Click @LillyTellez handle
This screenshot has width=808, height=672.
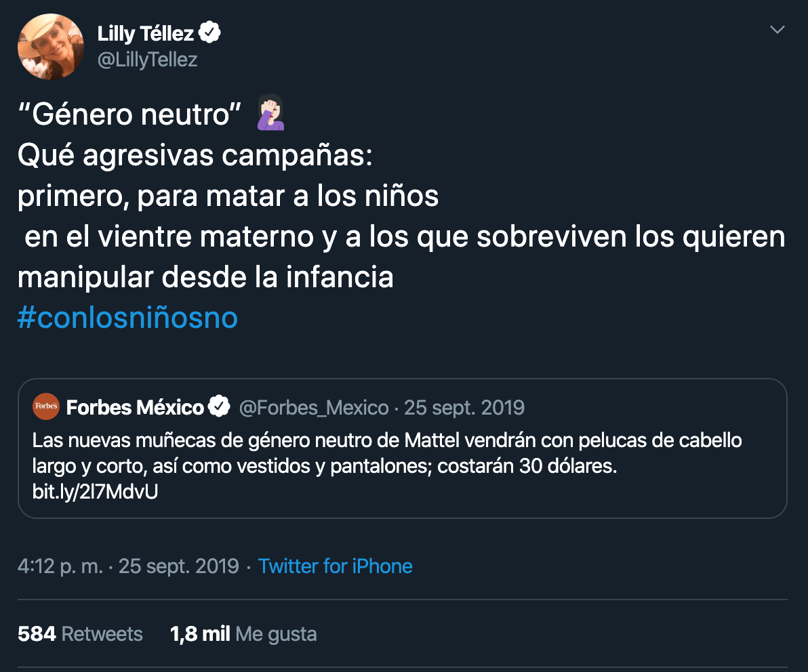point(147,60)
